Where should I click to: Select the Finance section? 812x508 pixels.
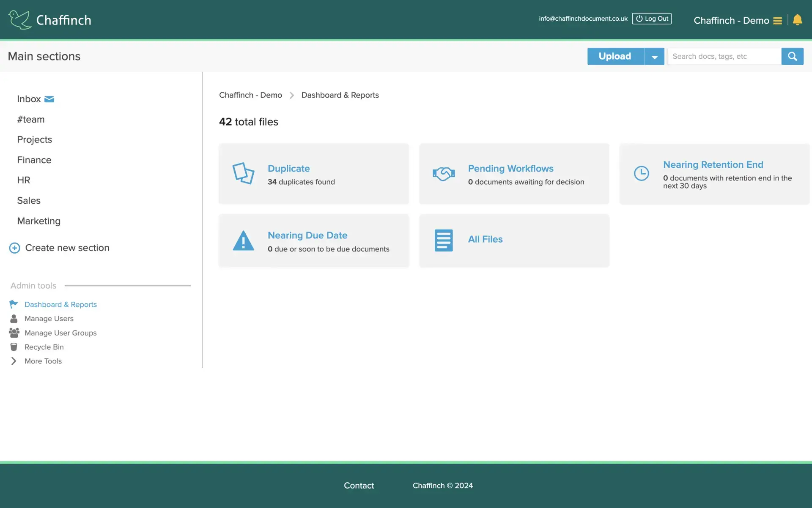34,160
